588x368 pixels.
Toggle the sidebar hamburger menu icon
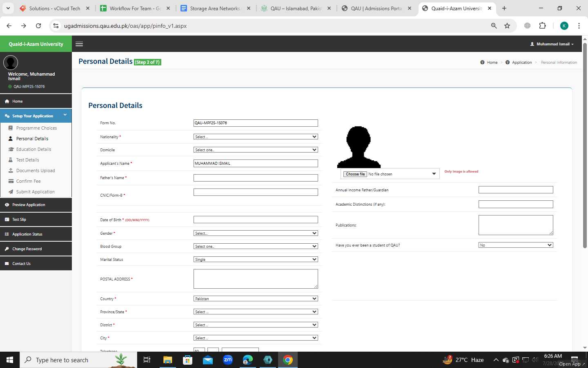[x=79, y=44]
